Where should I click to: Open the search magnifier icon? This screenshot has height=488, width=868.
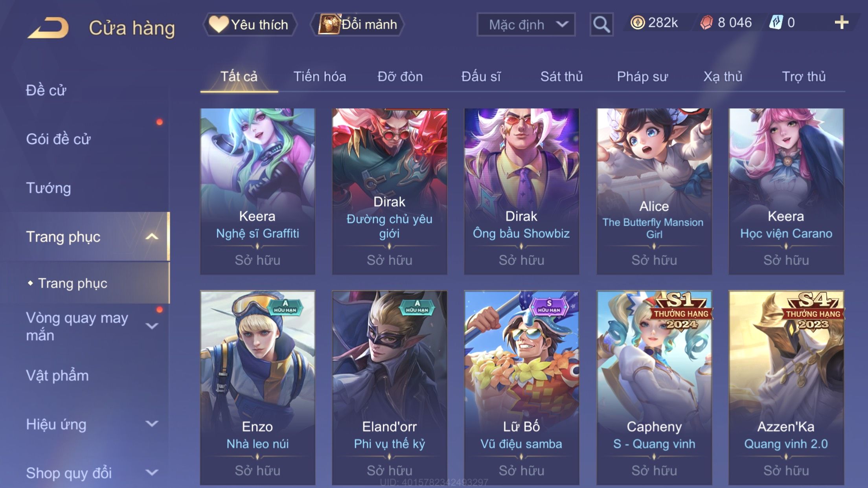click(601, 24)
